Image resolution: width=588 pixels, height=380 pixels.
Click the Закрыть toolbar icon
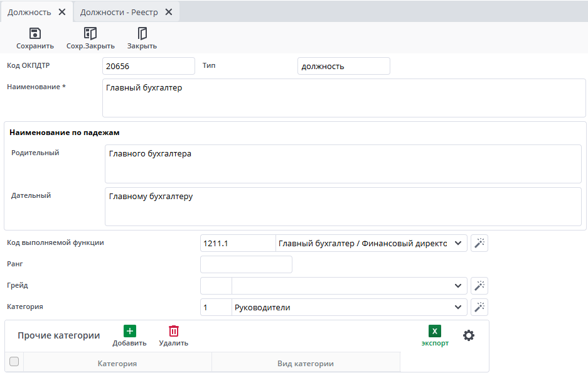tap(142, 34)
